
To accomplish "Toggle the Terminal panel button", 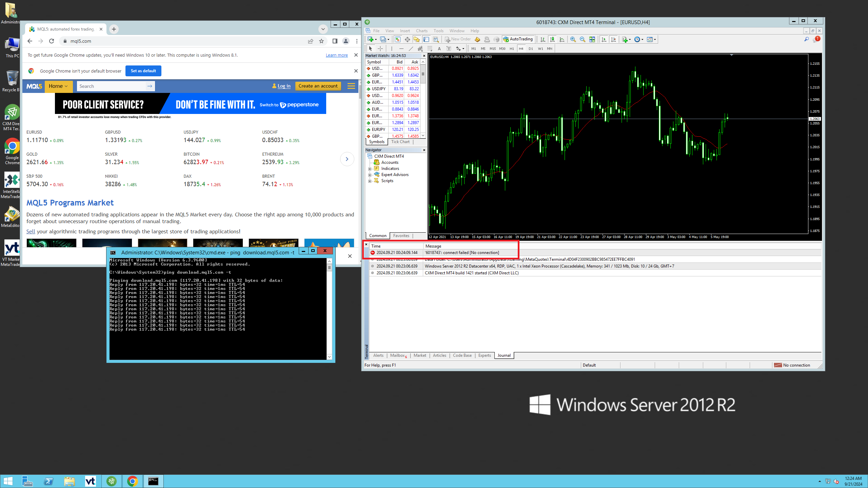I will click(426, 39).
